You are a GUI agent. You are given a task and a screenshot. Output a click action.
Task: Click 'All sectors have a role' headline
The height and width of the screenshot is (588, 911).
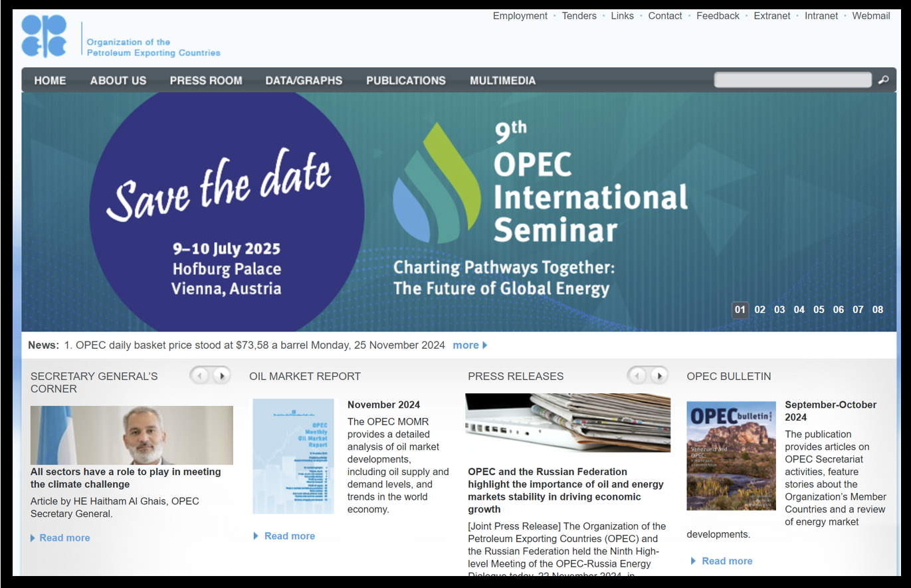click(126, 478)
